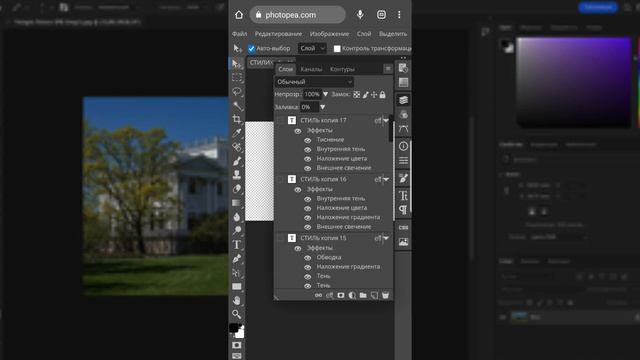
Task: Click the link layers icon in Layers footer
Action: point(318,295)
